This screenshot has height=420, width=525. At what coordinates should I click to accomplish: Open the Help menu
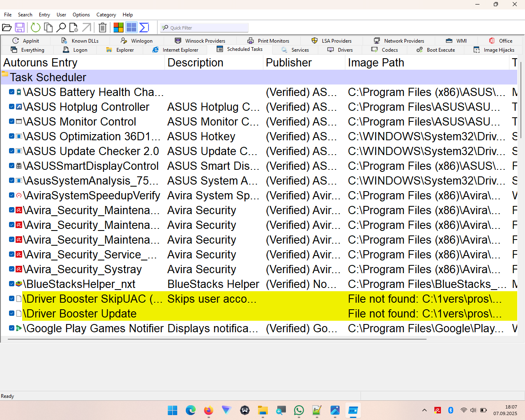pyautogui.click(x=128, y=15)
